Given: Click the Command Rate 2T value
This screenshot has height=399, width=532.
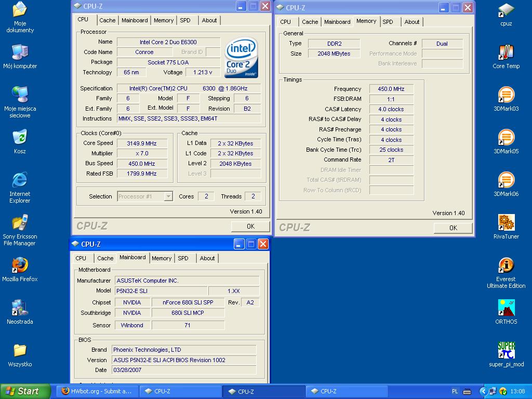Looking at the screenshot, I should pyautogui.click(x=391, y=160).
